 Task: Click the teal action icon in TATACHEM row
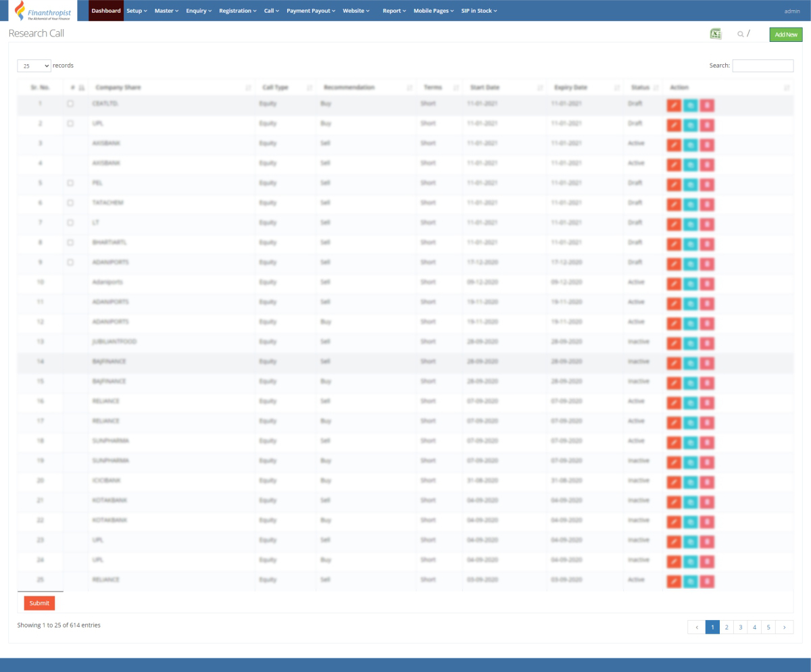(x=690, y=204)
